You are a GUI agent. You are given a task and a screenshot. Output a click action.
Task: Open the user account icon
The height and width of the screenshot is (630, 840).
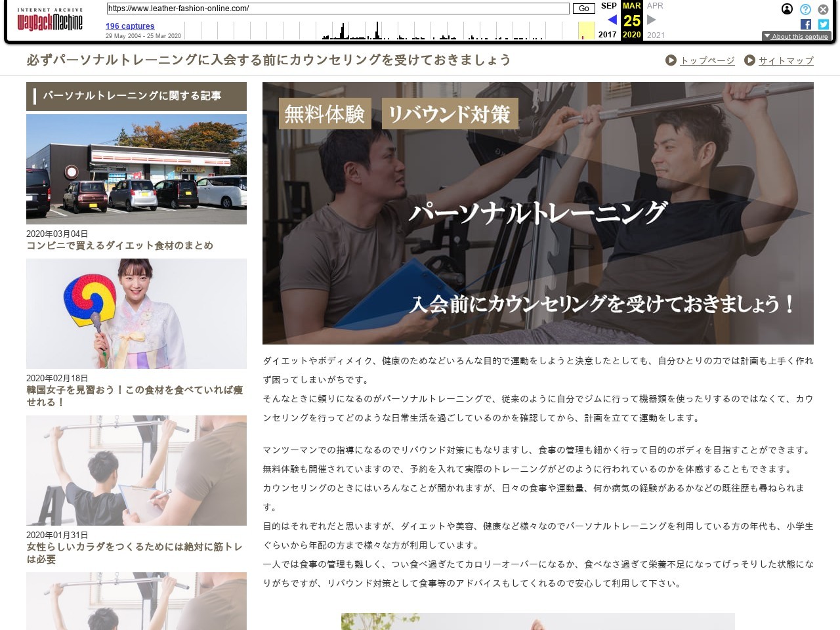(787, 9)
